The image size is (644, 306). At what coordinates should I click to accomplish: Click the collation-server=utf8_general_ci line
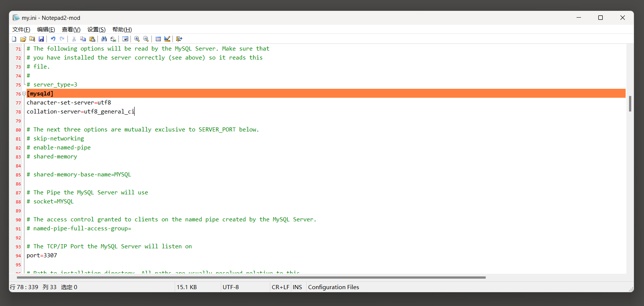coord(81,112)
